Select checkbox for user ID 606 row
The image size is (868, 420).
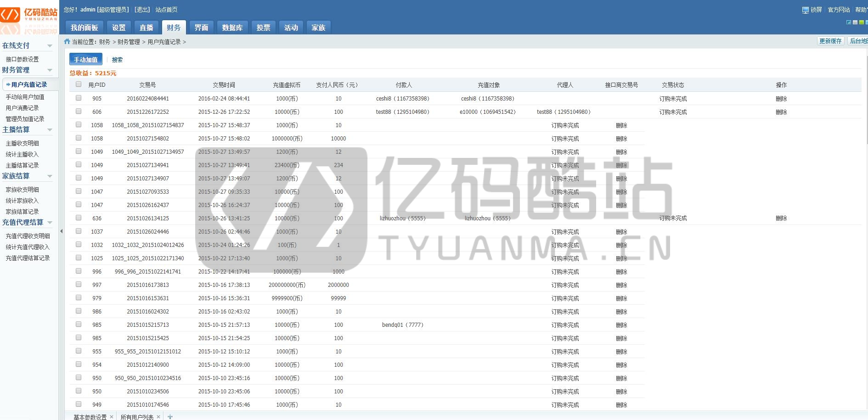click(x=79, y=112)
